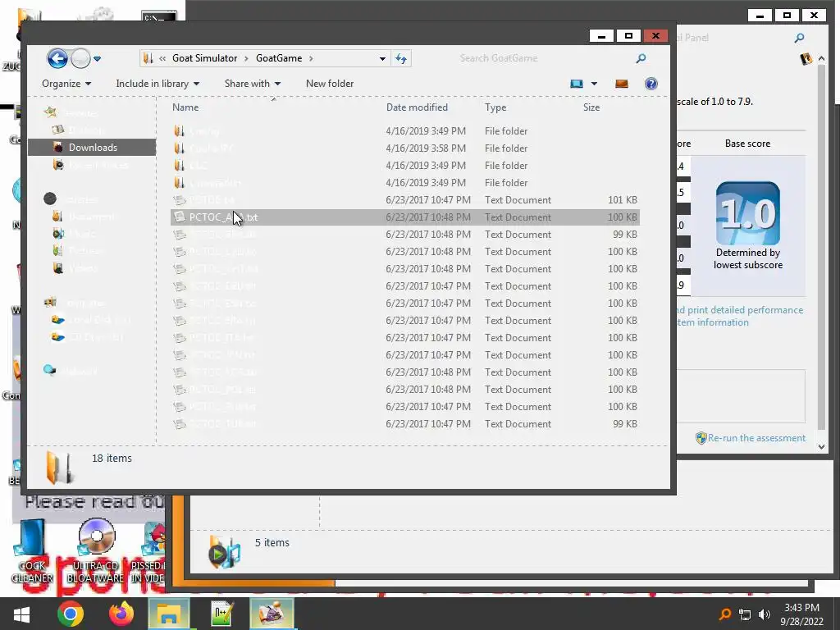840x630 pixels.
Task: Open the recent locations arrow beside Forward
Action: coord(98,59)
